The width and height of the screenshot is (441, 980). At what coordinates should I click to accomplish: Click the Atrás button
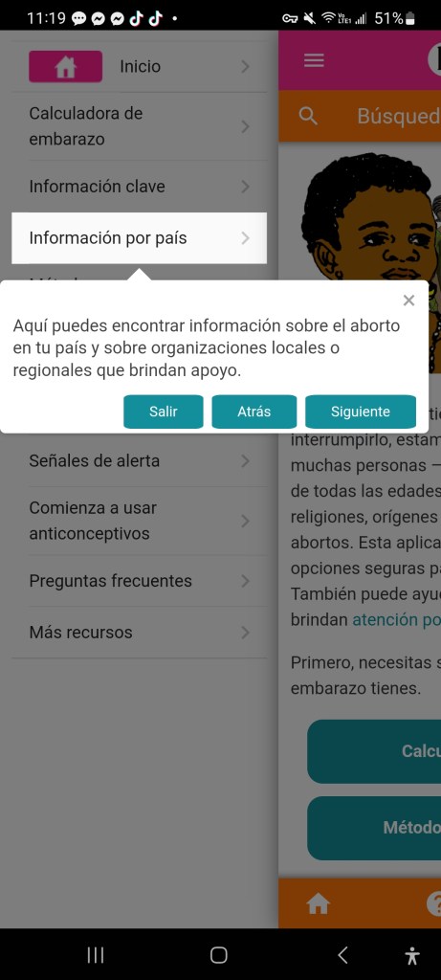point(254,412)
